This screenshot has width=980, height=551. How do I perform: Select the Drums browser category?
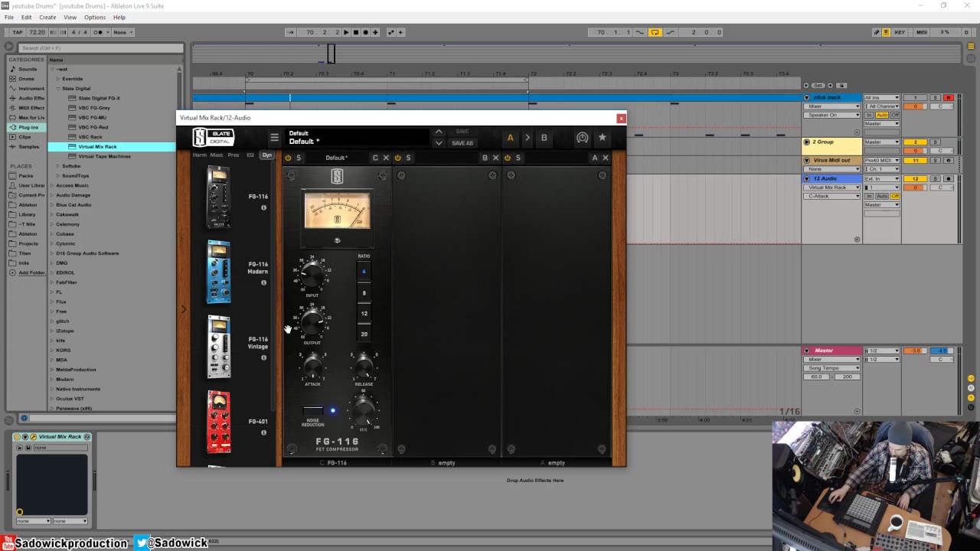point(26,79)
